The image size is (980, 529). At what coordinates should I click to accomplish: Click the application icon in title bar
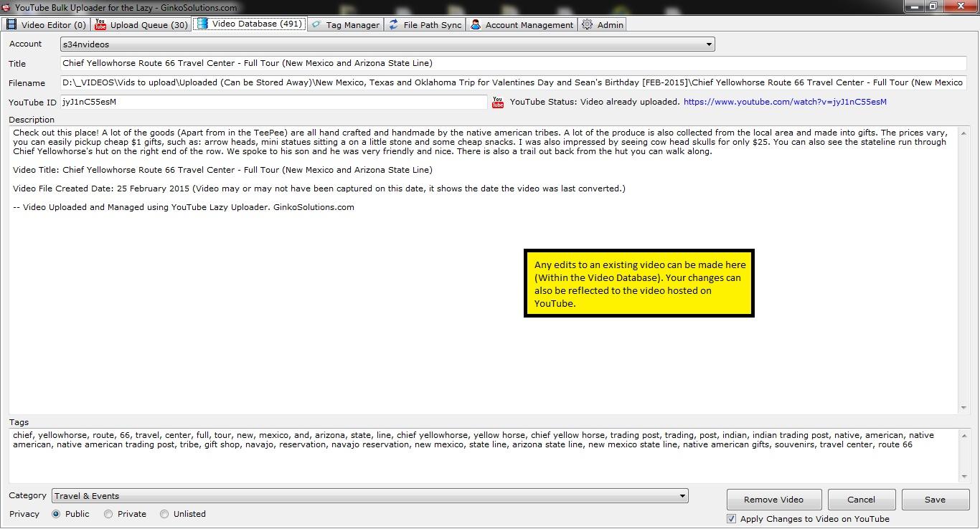point(6,7)
